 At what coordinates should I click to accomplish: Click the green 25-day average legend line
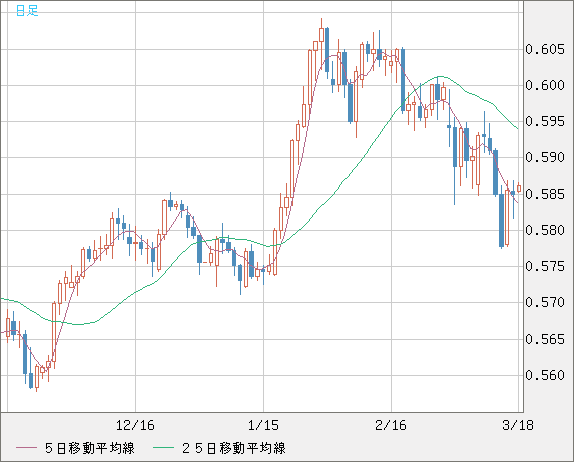pyautogui.click(x=163, y=448)
